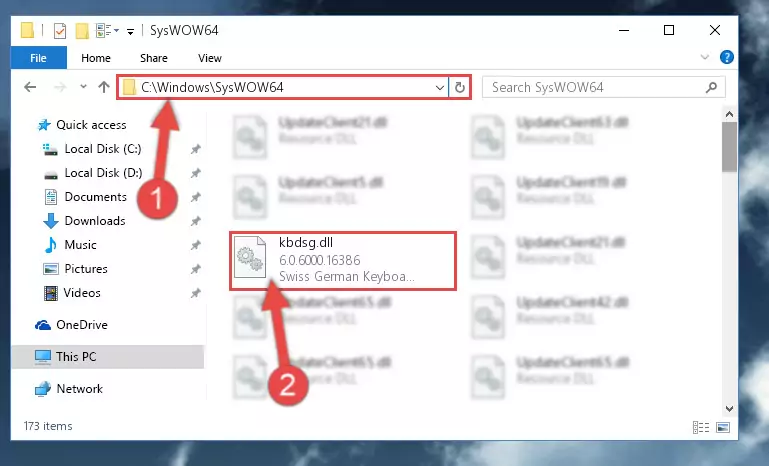Click the Downloads blue arrow icon
769x466 pixels.
[51, 221]
